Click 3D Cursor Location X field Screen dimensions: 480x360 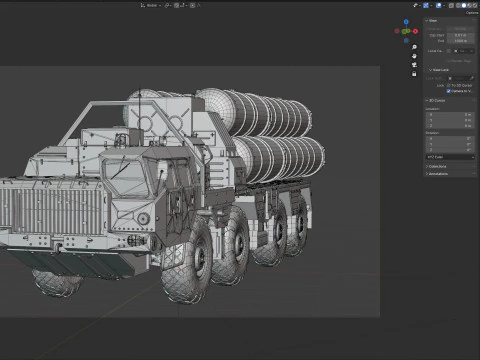[x=450, y=115]
